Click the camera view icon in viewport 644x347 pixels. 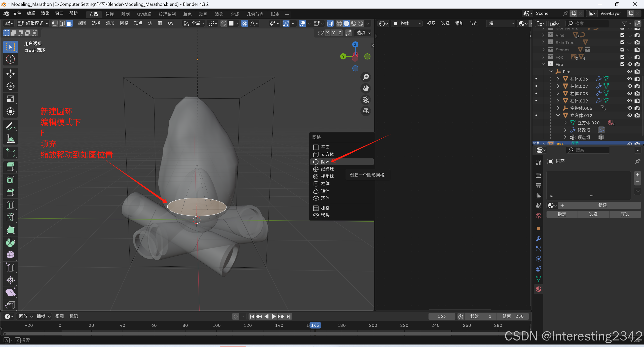(366, 100)
